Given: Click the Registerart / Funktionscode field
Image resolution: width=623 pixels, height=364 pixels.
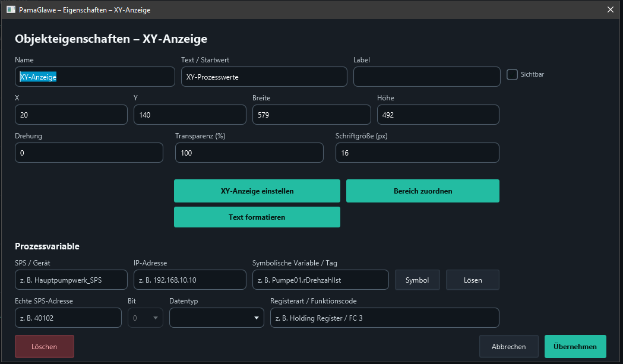Looking at the screenshot, I should (x=385, y=318).
